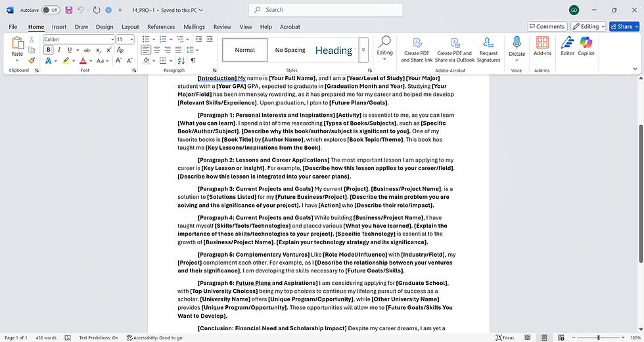
Task: Click the Paste clipboard icon
Action: [17, 43]
